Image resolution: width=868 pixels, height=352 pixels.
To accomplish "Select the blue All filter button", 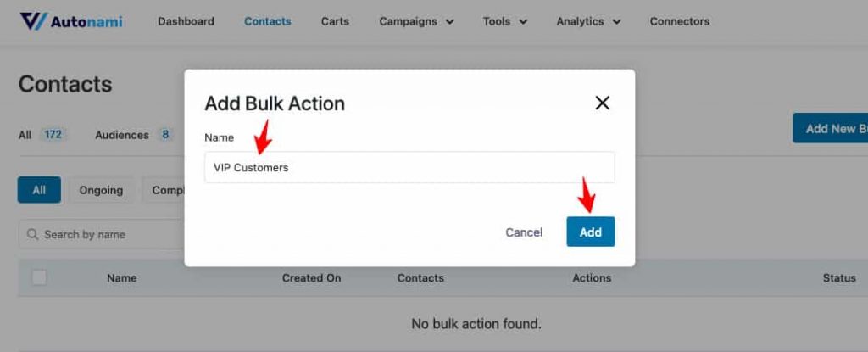I will point(39,190).
